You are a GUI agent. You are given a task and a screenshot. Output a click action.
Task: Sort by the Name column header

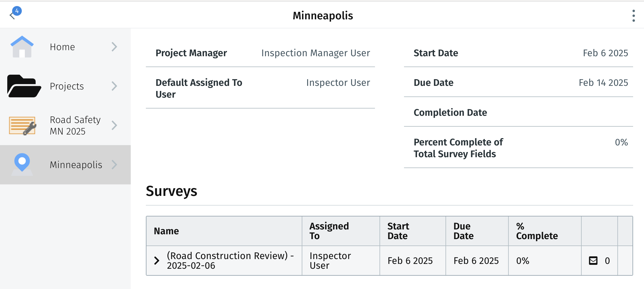[166, 231]
